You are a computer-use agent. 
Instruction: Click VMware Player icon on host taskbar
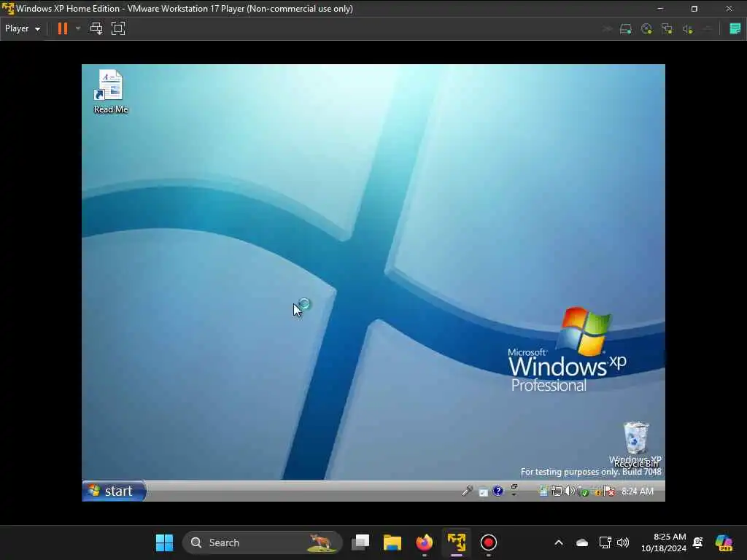click(x=457, y=542)
